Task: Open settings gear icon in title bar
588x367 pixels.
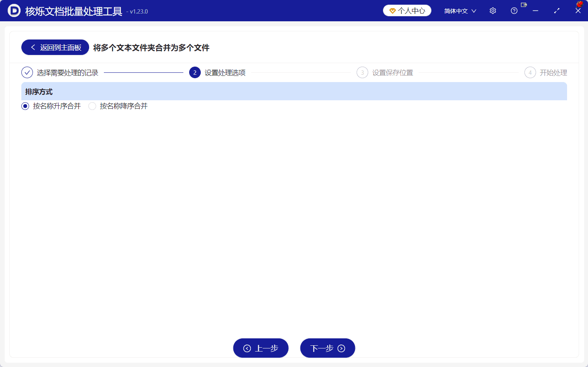Action: [493, 11]
